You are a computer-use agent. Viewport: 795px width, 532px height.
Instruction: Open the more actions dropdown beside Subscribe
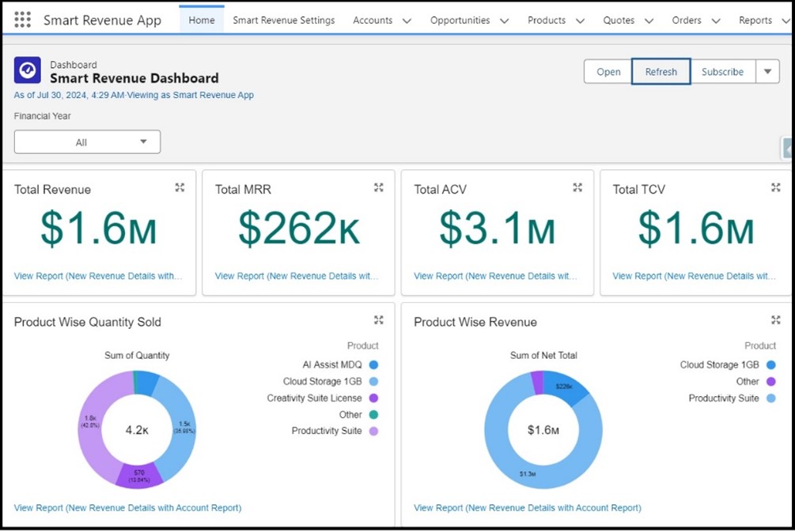click(x=767, y=71)
